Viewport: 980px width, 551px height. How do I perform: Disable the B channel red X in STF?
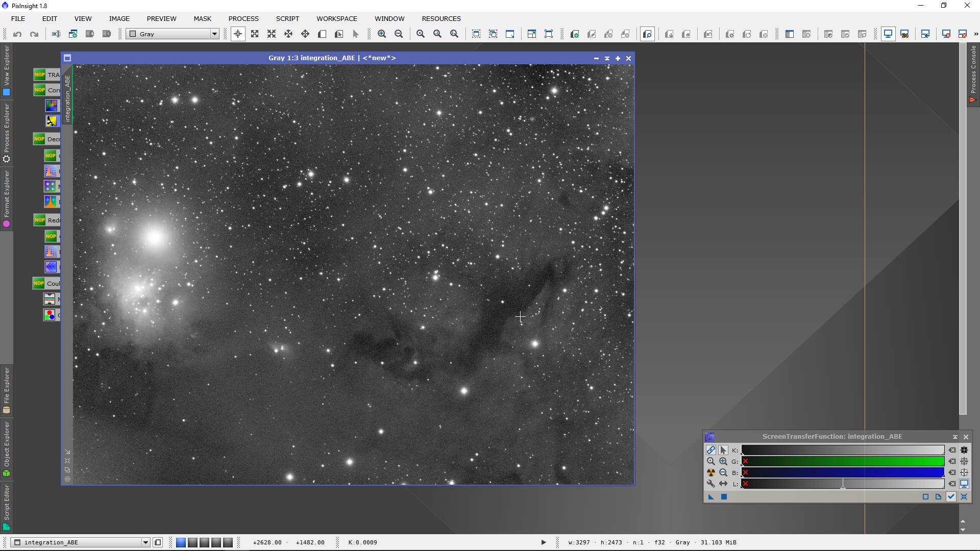point(745,472)
